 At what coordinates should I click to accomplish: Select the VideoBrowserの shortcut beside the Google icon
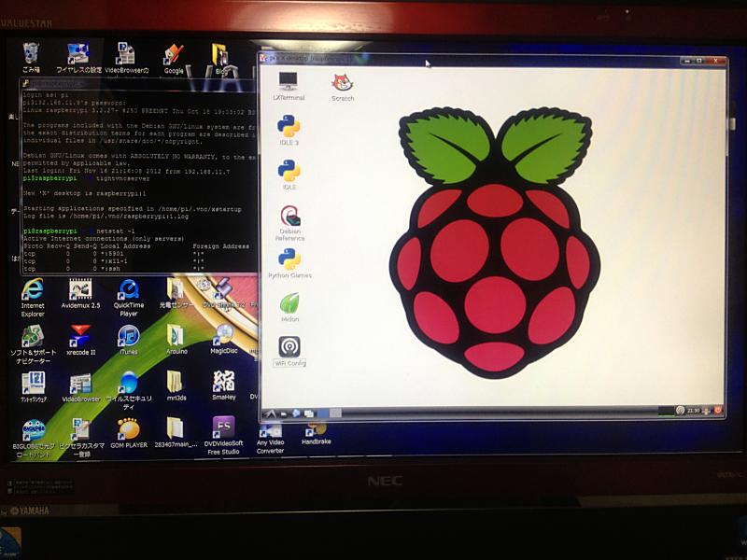[126, 58]
